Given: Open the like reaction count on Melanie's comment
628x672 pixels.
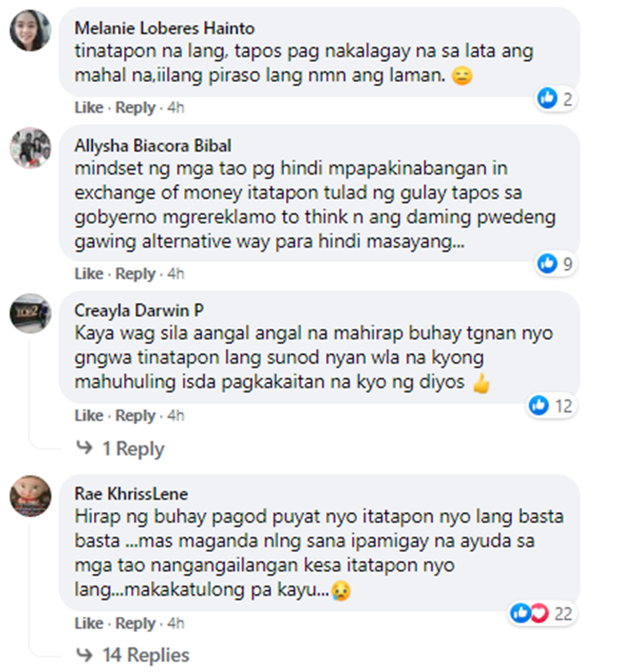Looking at the screenshot, I should click(555, 99).
